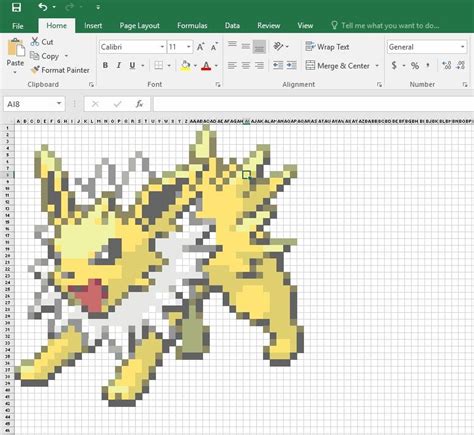
Task: Undo the last action
Action: pyautogui.click(x=43, y=7)
